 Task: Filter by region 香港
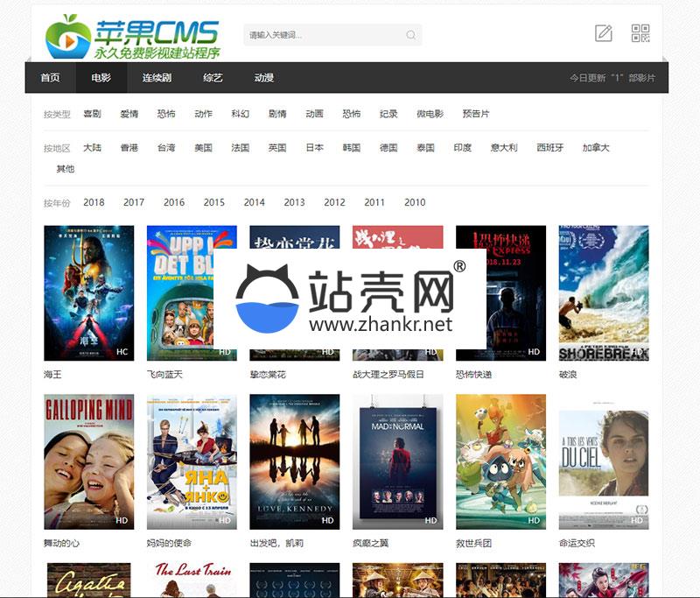tap(129, 148)
